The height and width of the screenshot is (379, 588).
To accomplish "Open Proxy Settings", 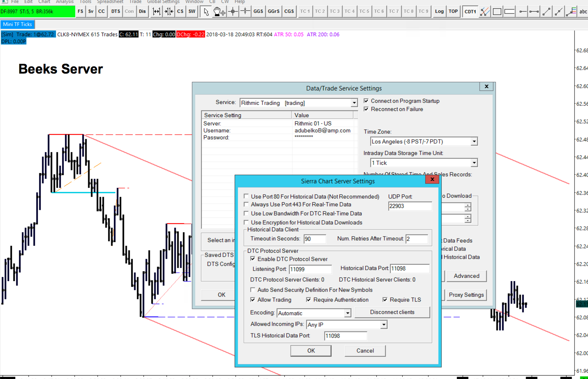I will click(x=466, y=295).
